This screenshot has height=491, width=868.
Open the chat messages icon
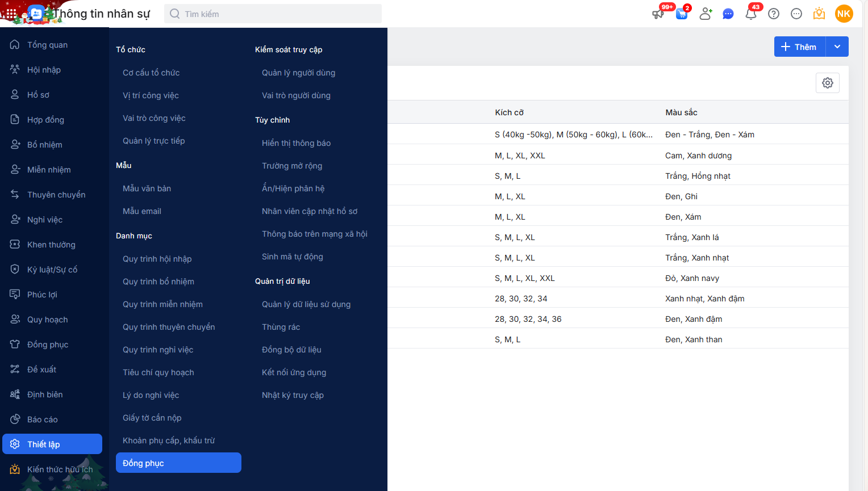728,14
